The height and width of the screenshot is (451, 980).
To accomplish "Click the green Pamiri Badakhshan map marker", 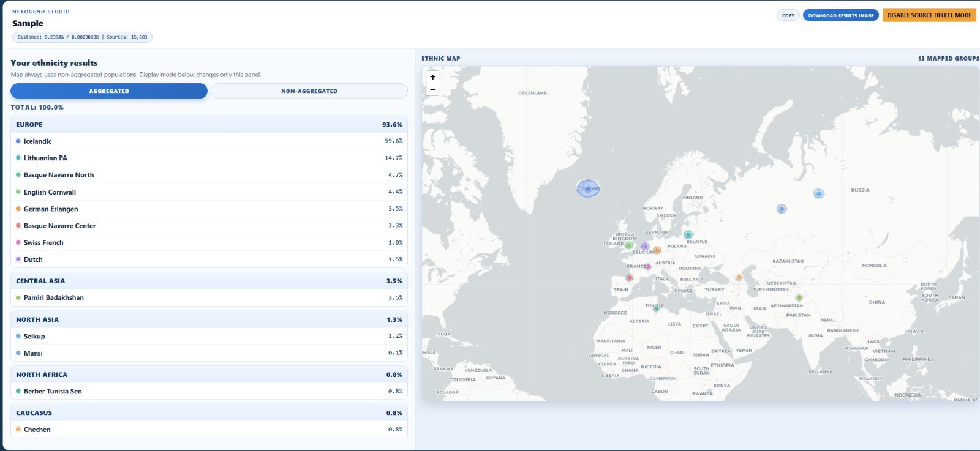I will pos(799,297).
